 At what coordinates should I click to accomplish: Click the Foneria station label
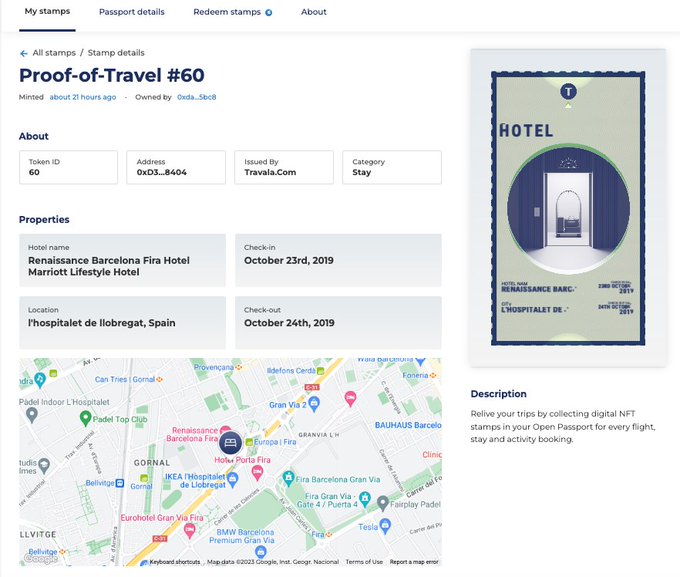click(415, 375)
